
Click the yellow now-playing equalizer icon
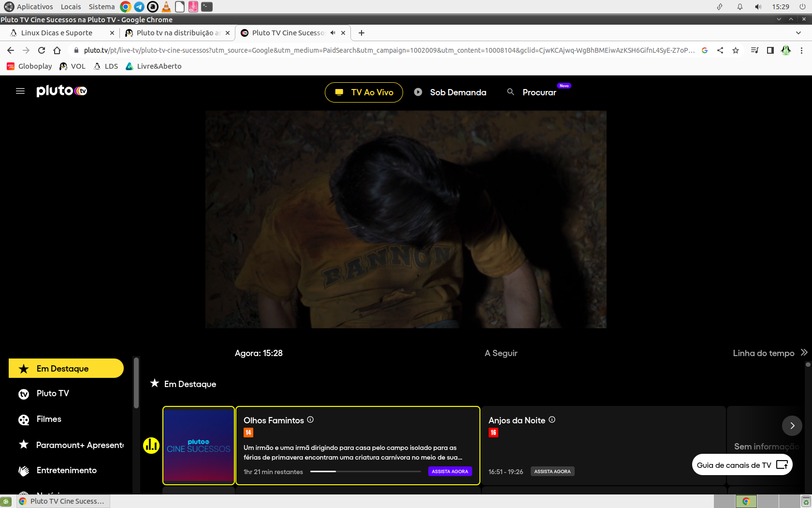151,445
